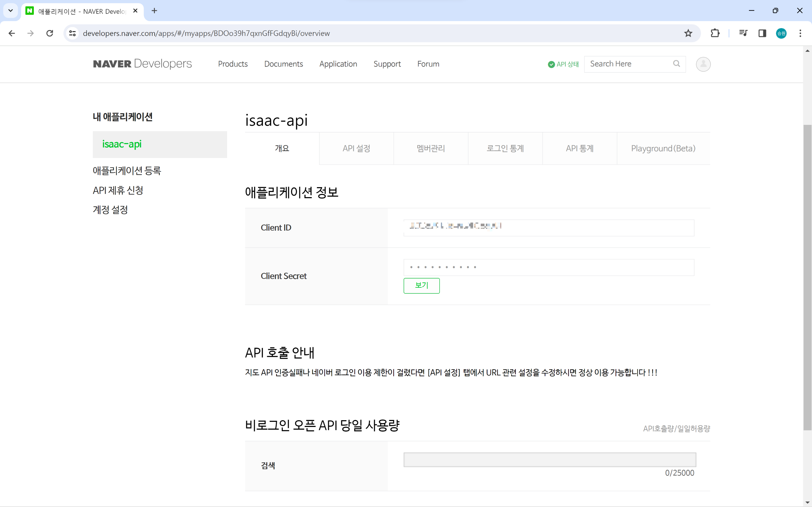Open Chrome three-dot menu
Screen dimensions: 812x507
[x=800, y=33]
